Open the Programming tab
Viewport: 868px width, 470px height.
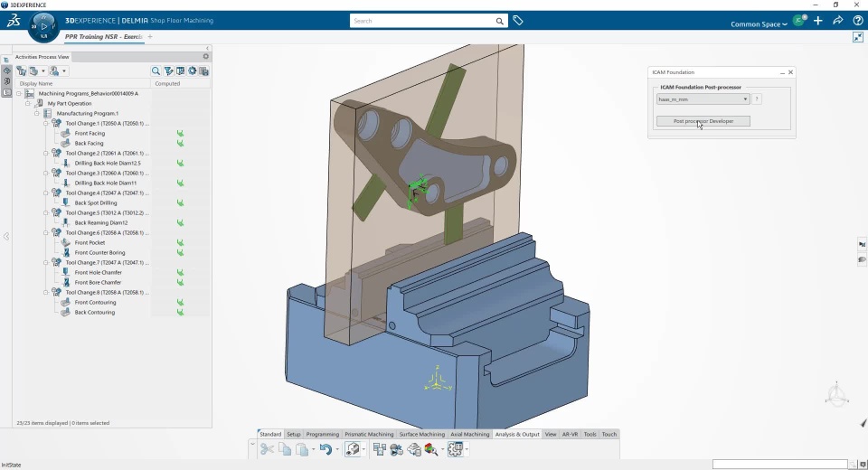click(322, 434)
